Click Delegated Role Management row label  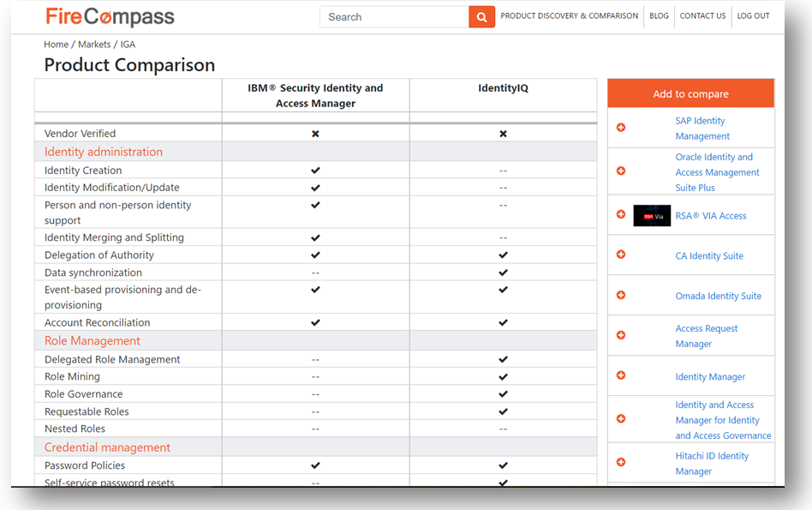(x=112, y=360)
